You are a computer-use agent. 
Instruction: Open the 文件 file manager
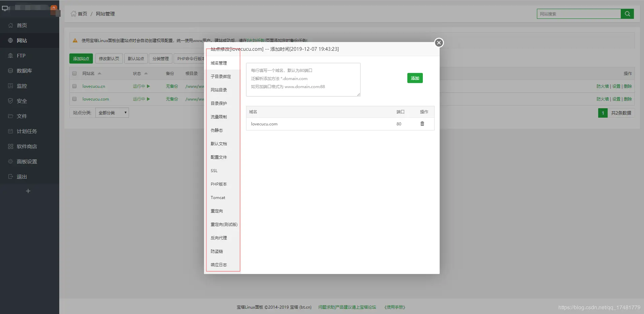tap(22, 116)
